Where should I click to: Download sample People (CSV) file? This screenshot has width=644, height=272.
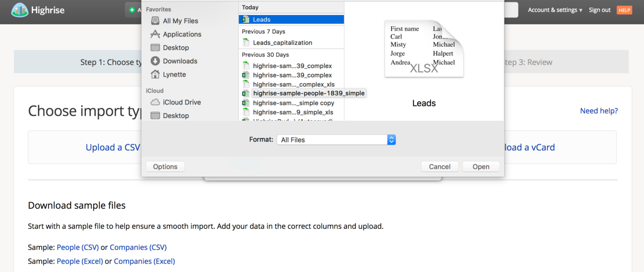pyautogui.click(x=78, y=247)
